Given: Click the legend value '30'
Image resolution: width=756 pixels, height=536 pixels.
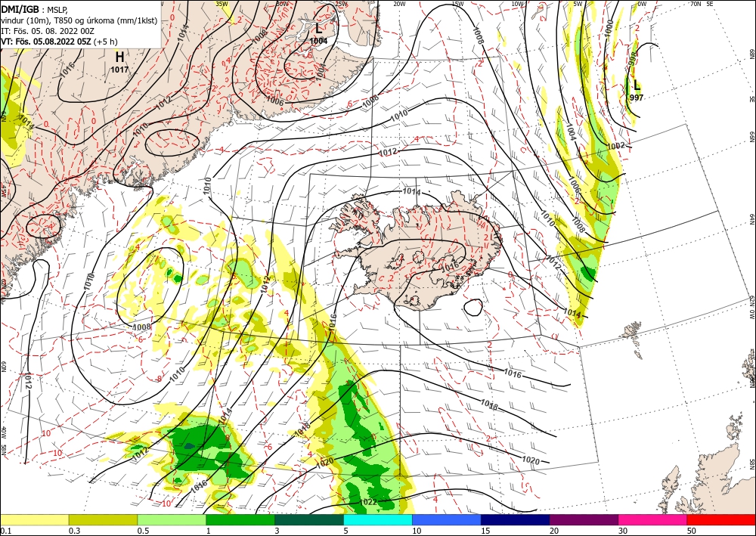Looking at the screenshot, I should point(624,531).
